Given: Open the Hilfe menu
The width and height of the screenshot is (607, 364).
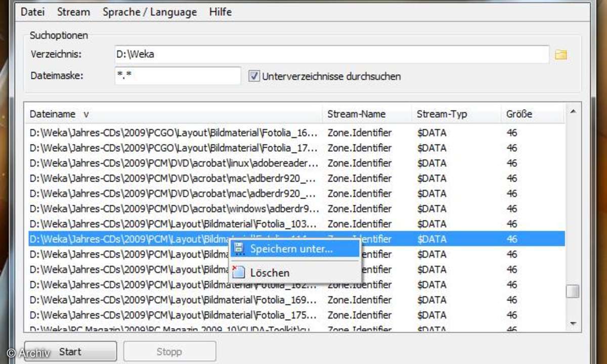Looking at the screenshot, I should click(220, 12).
